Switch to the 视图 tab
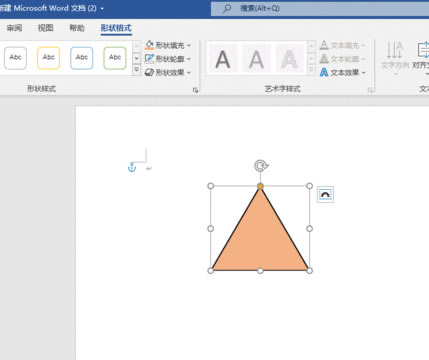Viewport: 429px width, 360px height. [46, 28]
